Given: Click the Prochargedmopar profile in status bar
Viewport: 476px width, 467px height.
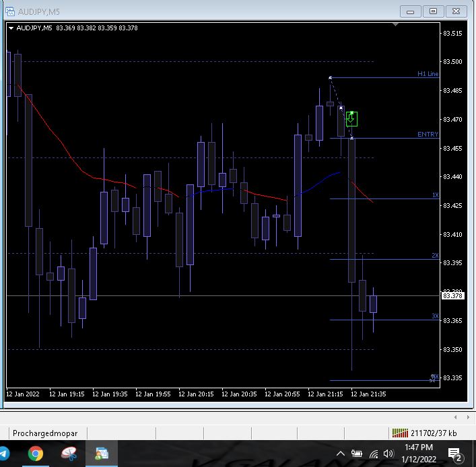Looking at the screenshot, I should [46, 433].
